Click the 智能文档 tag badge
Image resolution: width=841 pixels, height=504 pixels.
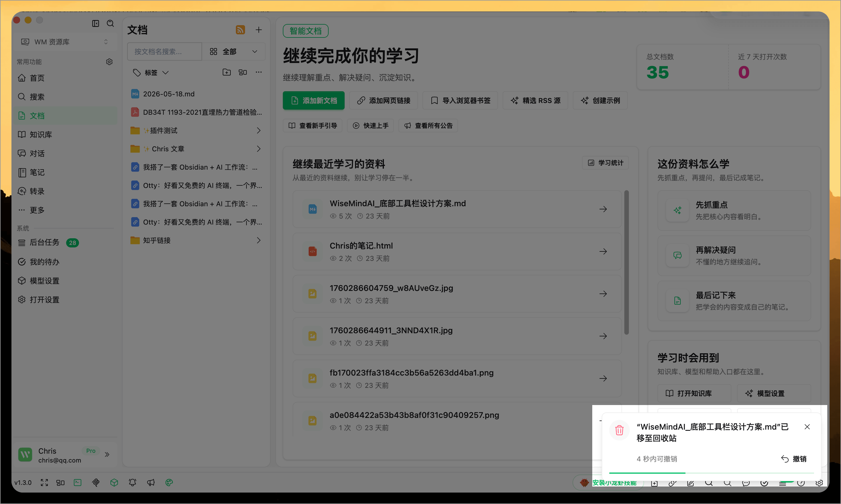click(x=305, y=31)
